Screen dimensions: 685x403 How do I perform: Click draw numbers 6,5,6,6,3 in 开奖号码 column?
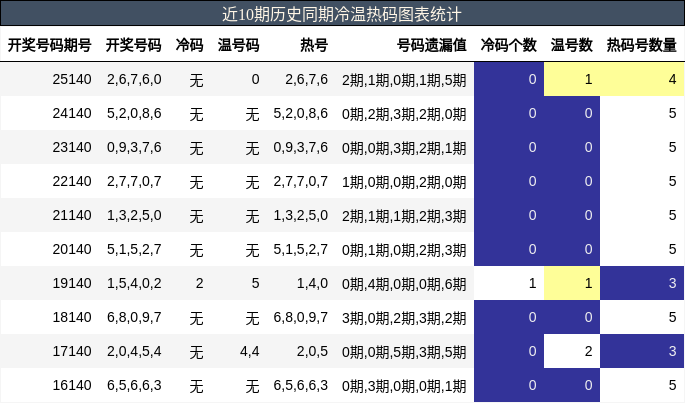[x=134, y=386]
